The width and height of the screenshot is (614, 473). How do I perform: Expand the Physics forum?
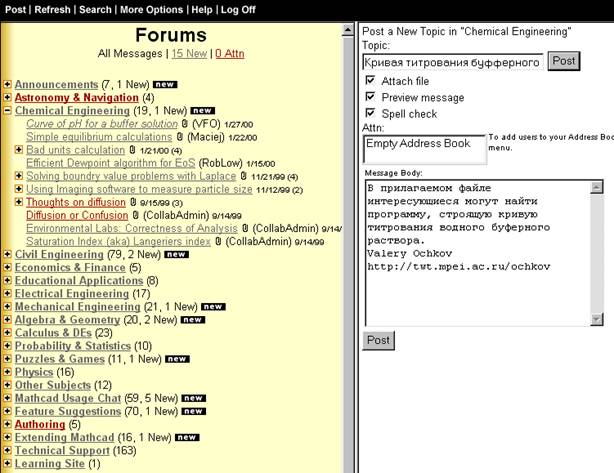pyautogui.click(x=7, y=372)
